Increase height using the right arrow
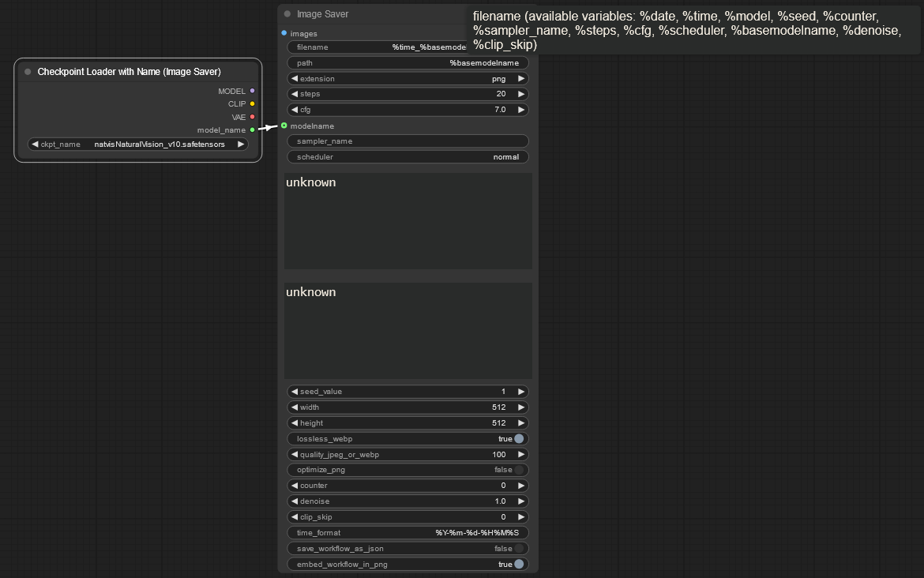 tap(521, 423)
